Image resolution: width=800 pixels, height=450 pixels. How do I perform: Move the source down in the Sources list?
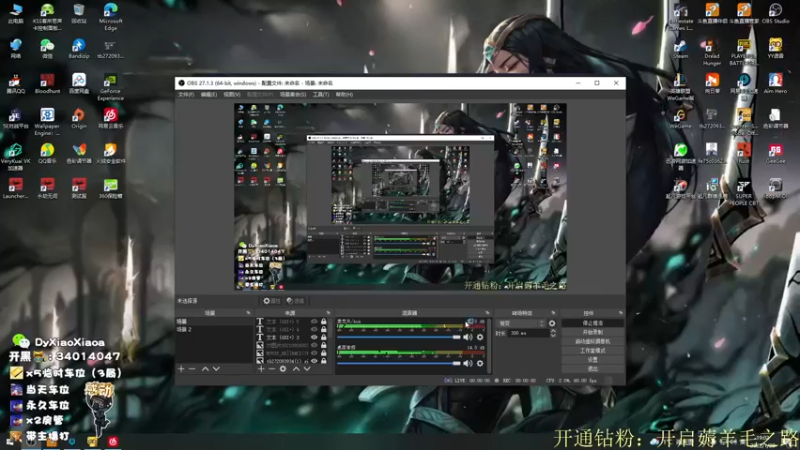point(307,368)
